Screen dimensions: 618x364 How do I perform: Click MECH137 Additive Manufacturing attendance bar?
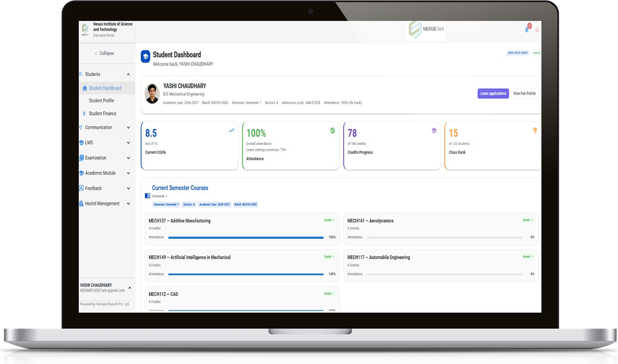click(x=246, y=237)
